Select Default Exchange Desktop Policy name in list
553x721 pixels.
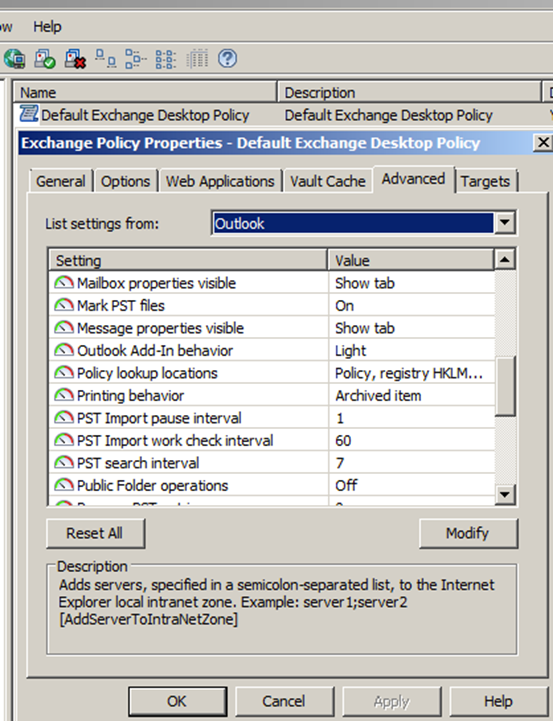click(145, 115)
